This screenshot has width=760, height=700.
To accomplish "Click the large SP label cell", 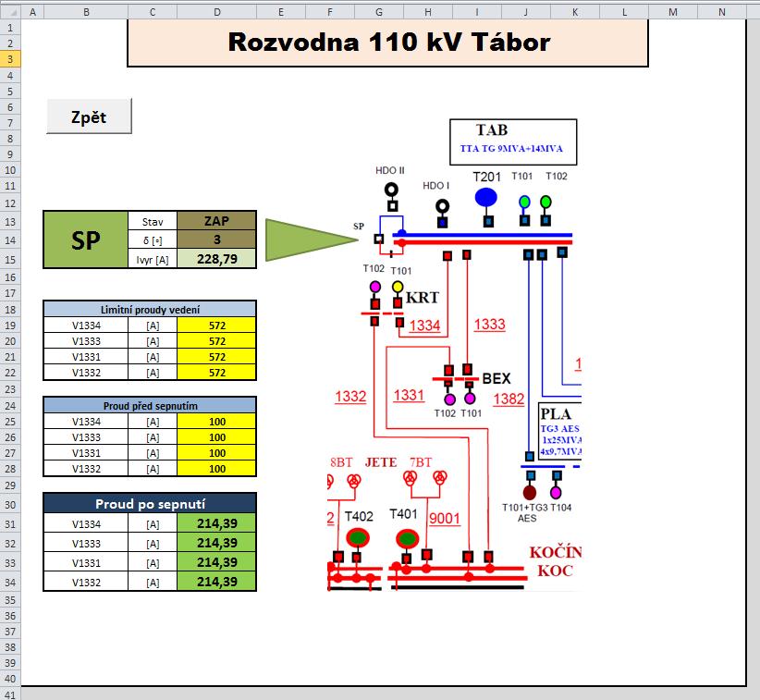I will (86, 239).
